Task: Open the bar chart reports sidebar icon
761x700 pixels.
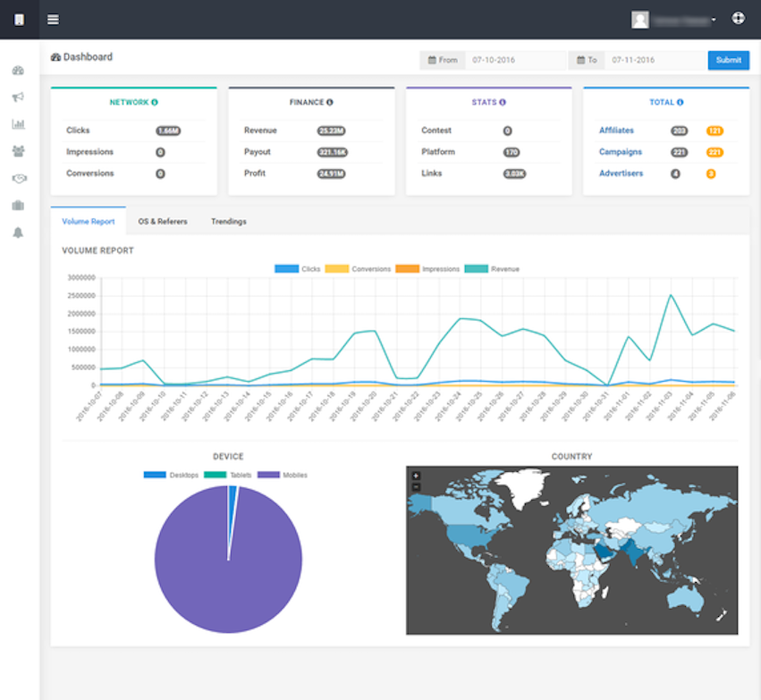Action: click(x=18, y=124)
